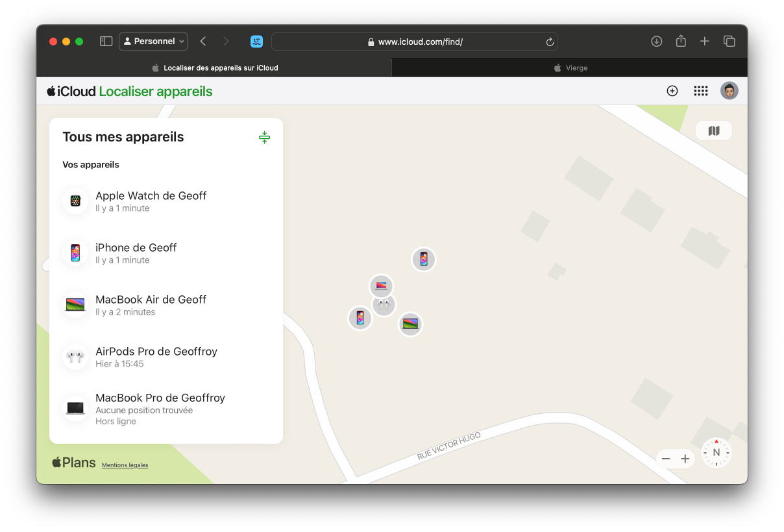Click the Apple Watch device icon
This screenshot has width=784, height=532.
click(x=75, y=201)
